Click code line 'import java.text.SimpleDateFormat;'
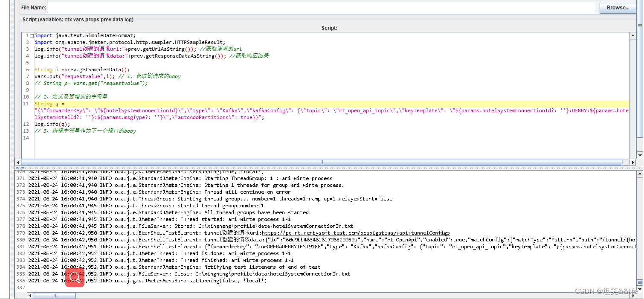 [85, 35]
